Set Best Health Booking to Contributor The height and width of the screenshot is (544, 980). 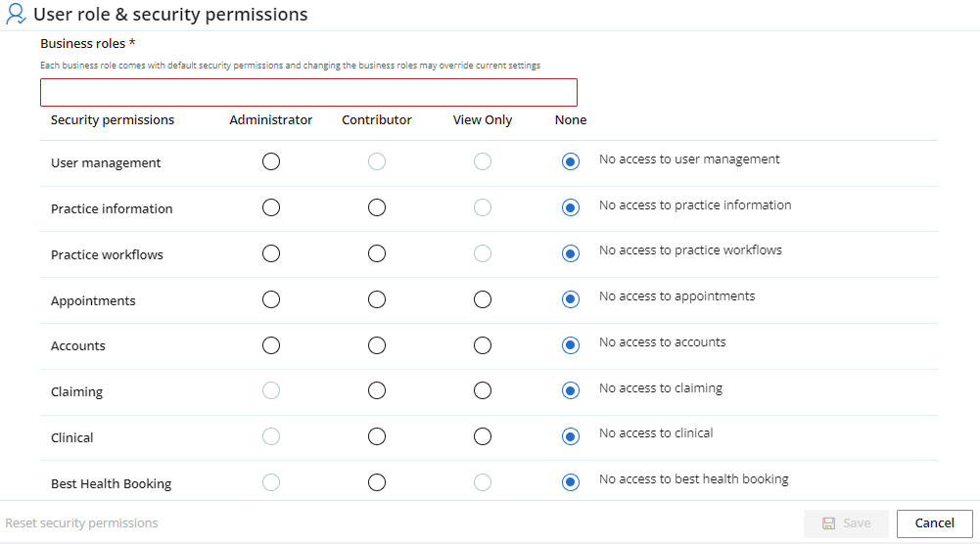click(x=376, y=482)
